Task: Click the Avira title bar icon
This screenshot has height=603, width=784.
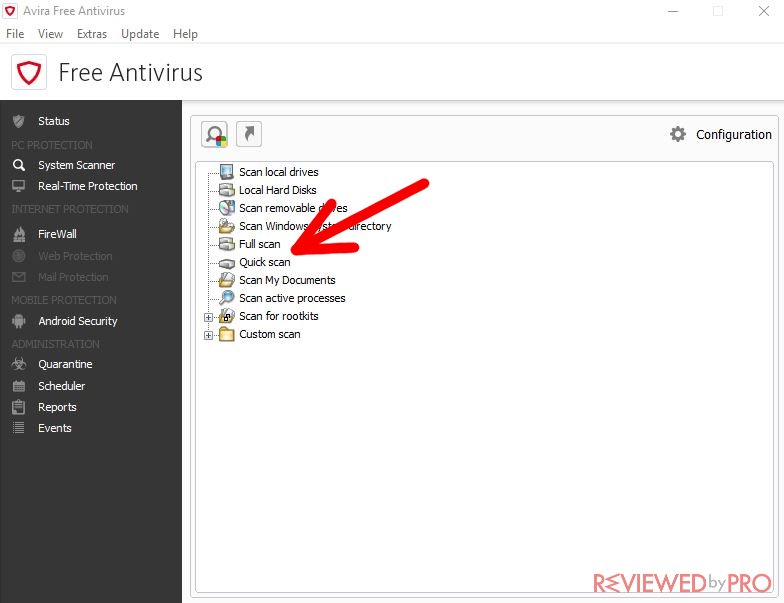Action: 10,10
